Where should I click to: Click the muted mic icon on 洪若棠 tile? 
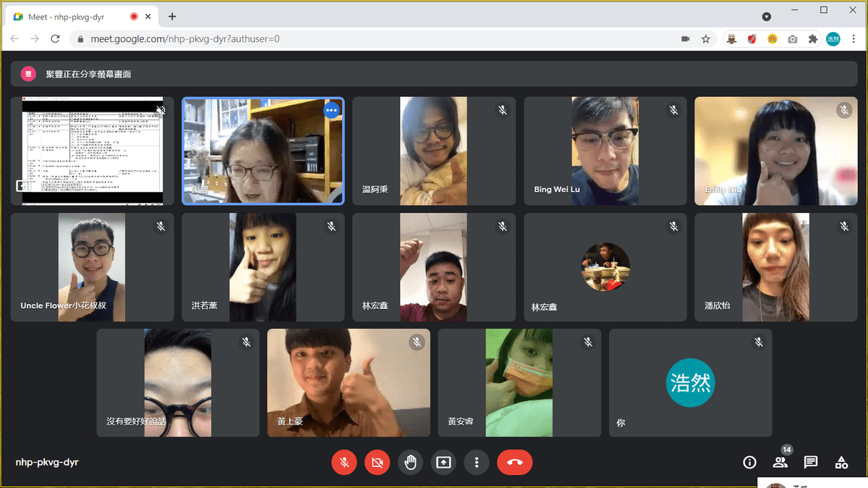pyautogui.click(x=331, y=227)
